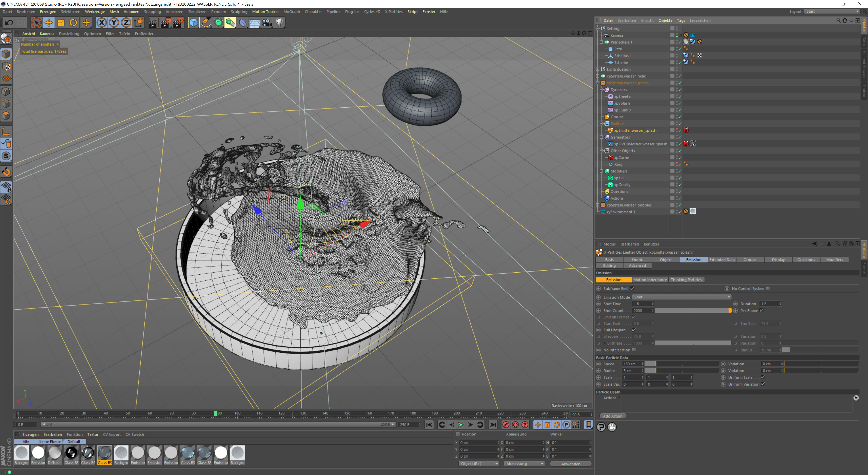Click the Alle layer filter button

click(26, 442)
